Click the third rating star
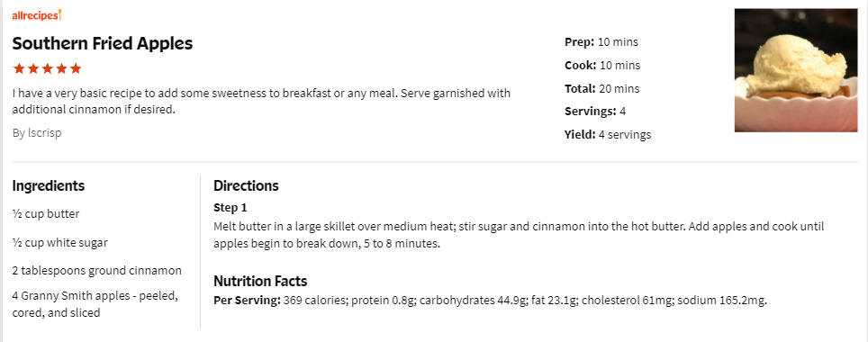Screen dimensions: 868x342 tap(47, 68)
